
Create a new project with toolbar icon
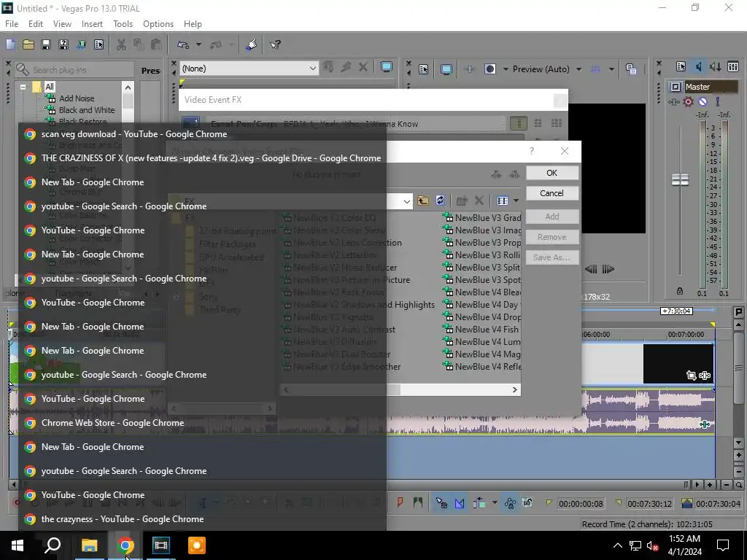tap(10, 44)
